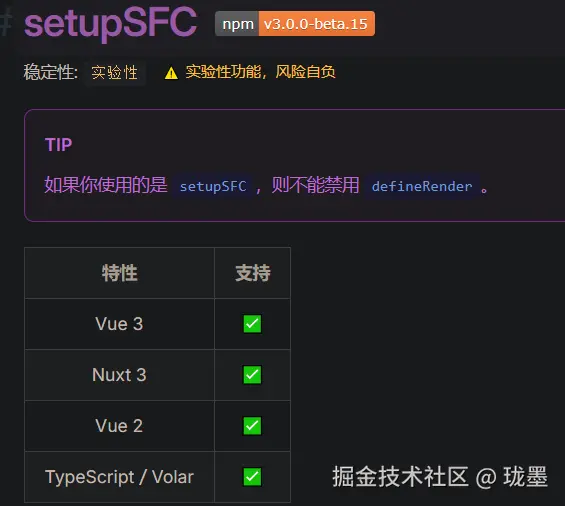The height and width of the screenshot is (506, 565).
Task: Click the 掘金技术社区 watermark text
Action: 400,477
